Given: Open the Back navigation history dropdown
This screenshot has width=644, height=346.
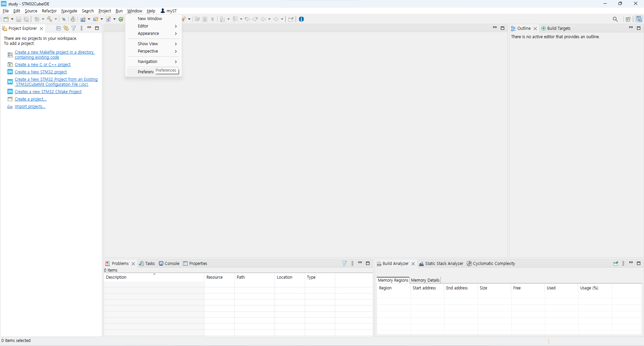Looking at the screenshot, I should 269,19.
